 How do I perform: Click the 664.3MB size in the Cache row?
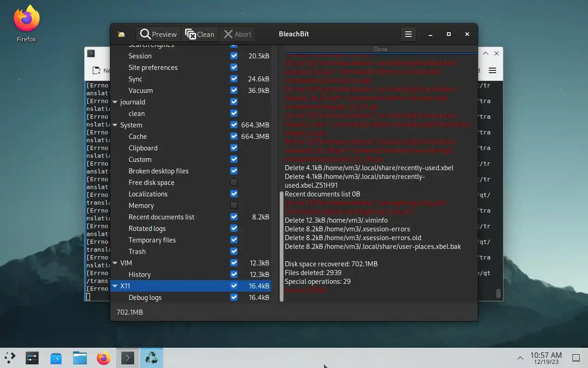[255, 136]
